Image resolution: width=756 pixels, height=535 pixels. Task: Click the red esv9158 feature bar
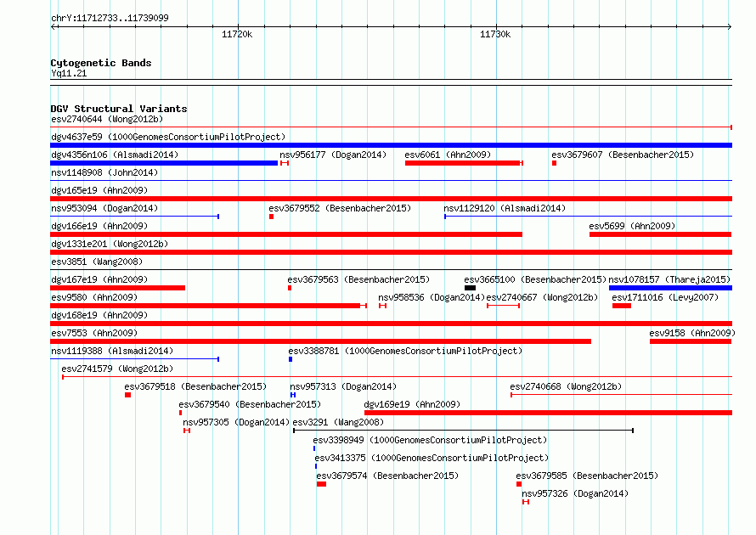691,341
